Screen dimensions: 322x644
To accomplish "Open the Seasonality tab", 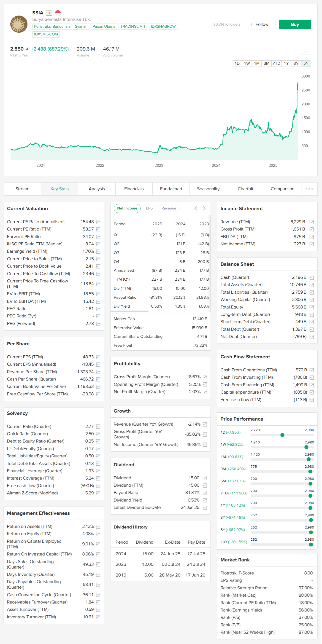I will [x=208, y=189].
